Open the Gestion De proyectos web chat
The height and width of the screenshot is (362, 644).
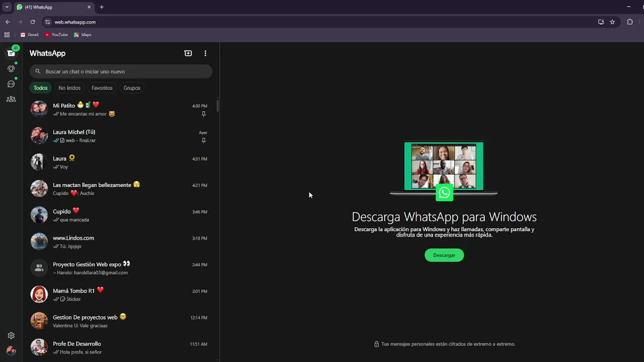[121, 321]
